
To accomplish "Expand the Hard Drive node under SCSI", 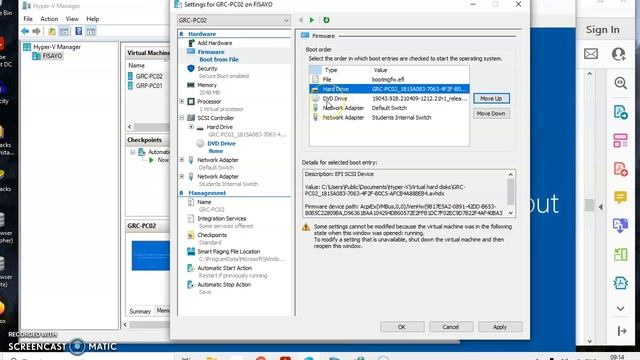I will (191, 127).
